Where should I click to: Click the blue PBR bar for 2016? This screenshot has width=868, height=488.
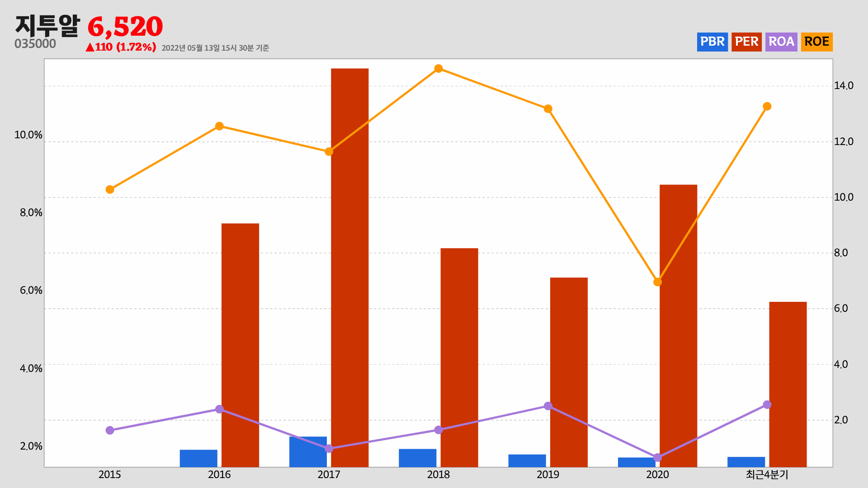[198, 458]
